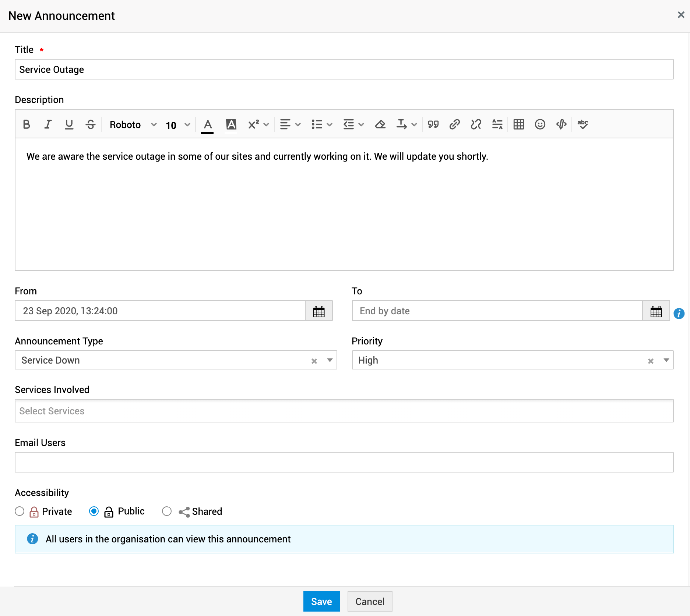This screenshot has width=690, height=616.
Task: Expand the Announcement Type dropdown
Action: (x=330, y=360)
